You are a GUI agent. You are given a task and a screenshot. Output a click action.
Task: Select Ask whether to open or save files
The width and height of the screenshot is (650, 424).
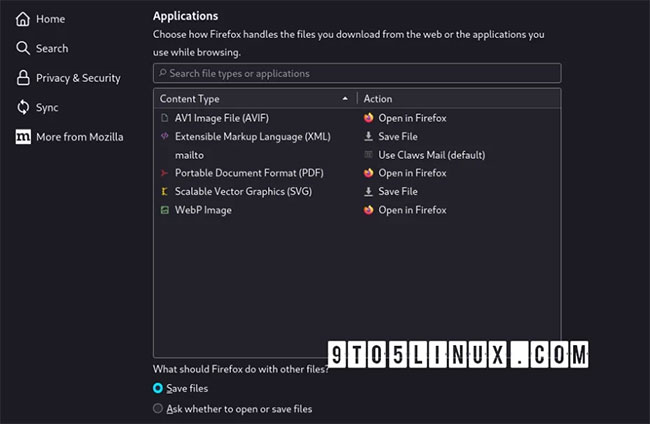click(158, 409)
